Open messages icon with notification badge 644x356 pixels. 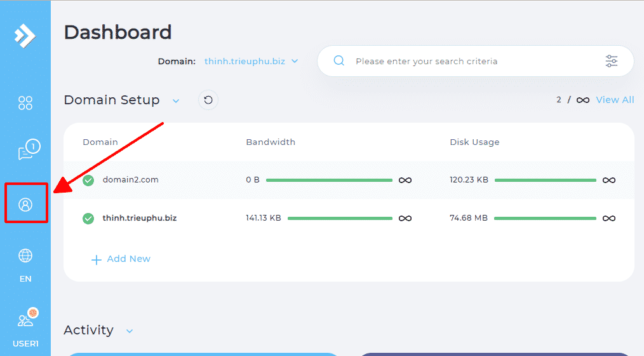[x=26, y=151]
